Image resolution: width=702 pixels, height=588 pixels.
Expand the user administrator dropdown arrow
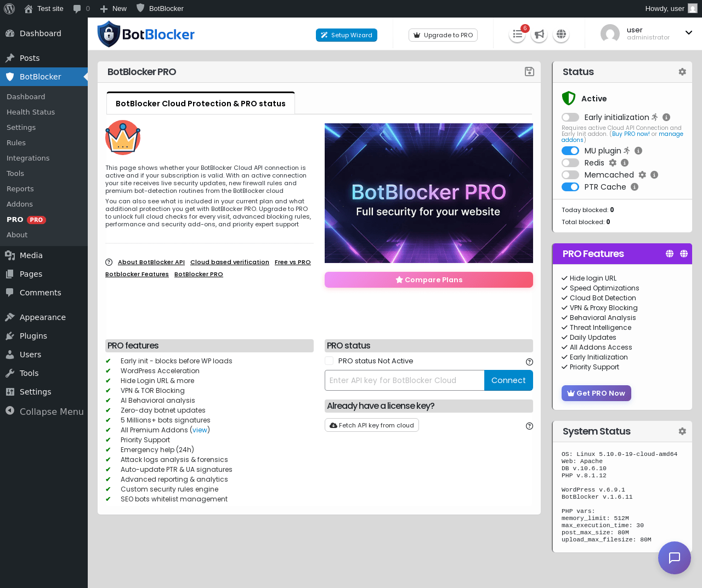[x=689, y=33]
